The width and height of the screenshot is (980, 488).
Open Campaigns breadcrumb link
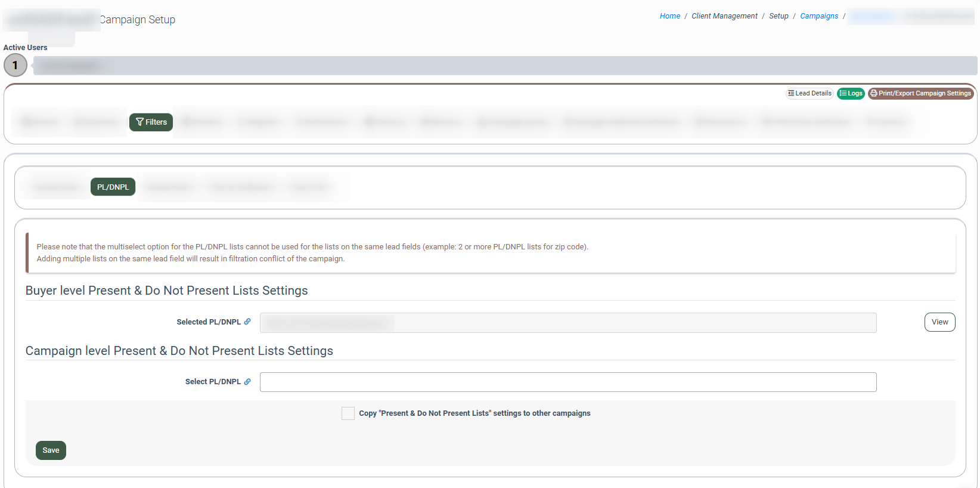pos(818,16)
